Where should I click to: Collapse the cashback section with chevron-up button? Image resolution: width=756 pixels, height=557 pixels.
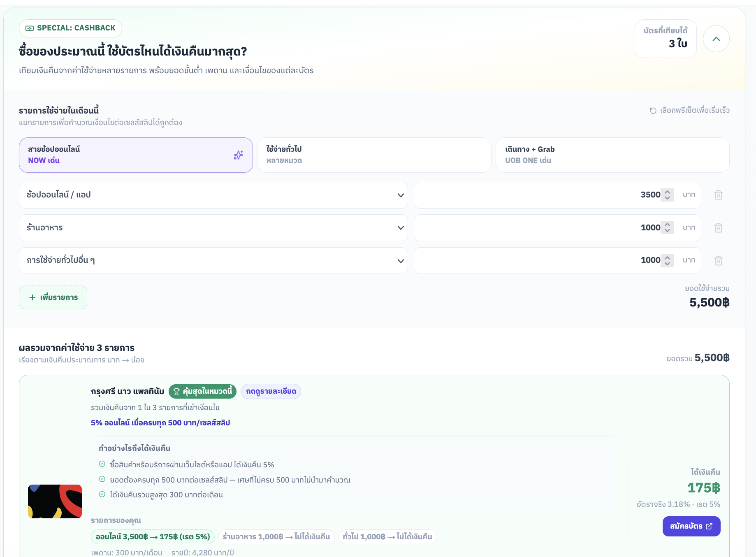pos(716,39)
